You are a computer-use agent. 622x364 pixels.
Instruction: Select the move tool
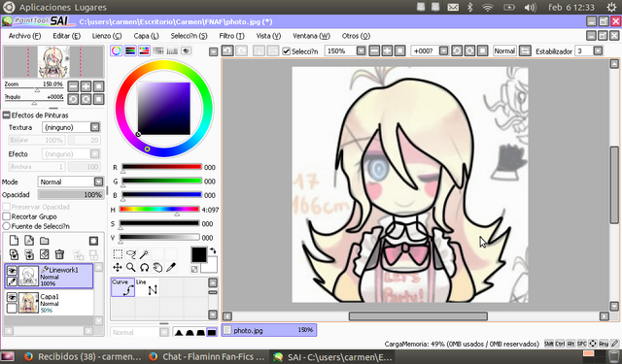[118, 267]
